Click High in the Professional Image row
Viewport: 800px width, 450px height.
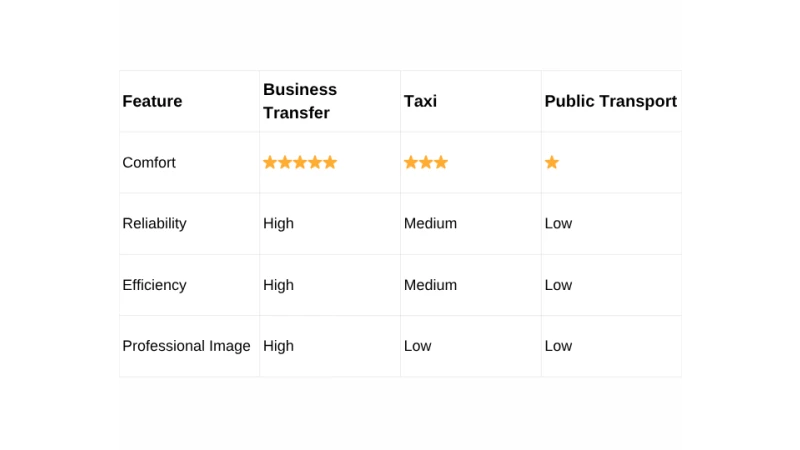pos(278,346)
